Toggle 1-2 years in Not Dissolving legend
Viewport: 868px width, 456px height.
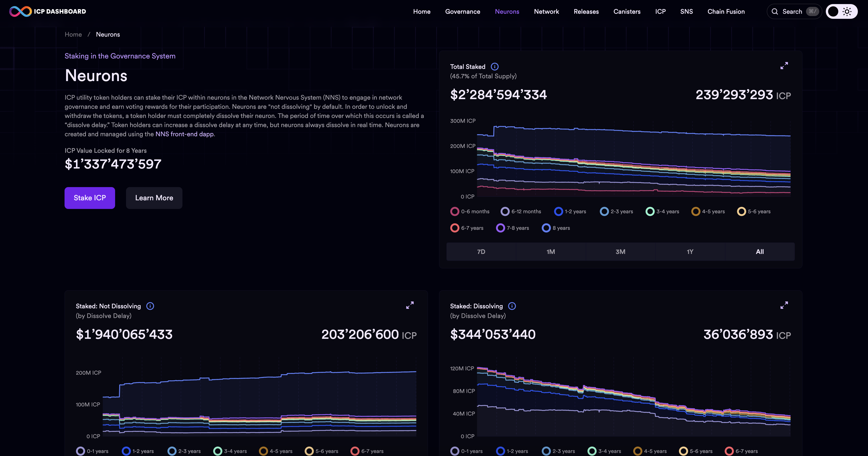(x=137, y=451)
